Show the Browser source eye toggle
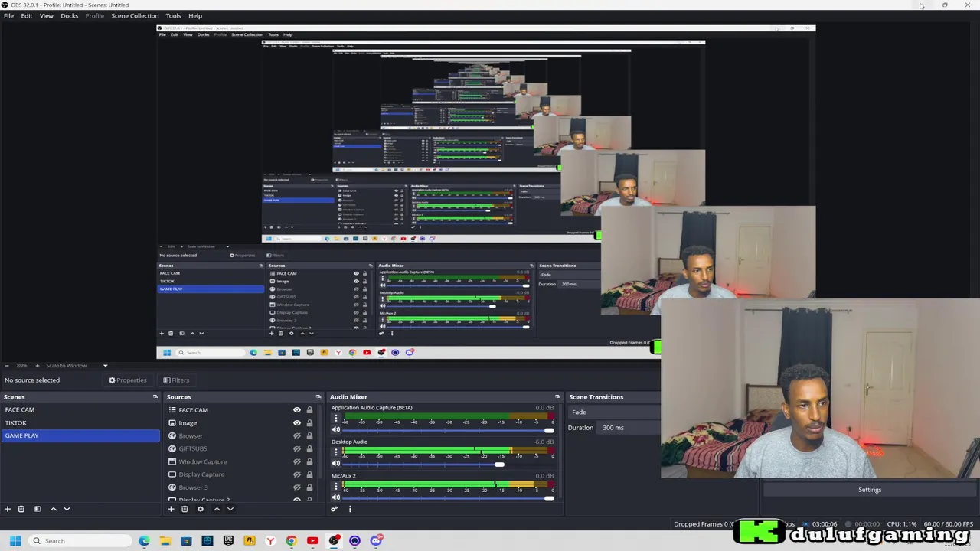Viewport: 980px width, 551px height. click(297, 436)
